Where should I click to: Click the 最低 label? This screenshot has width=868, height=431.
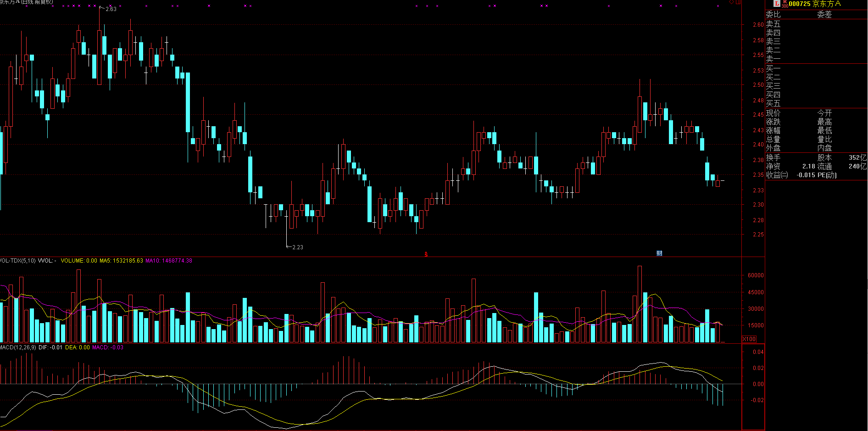824,131
